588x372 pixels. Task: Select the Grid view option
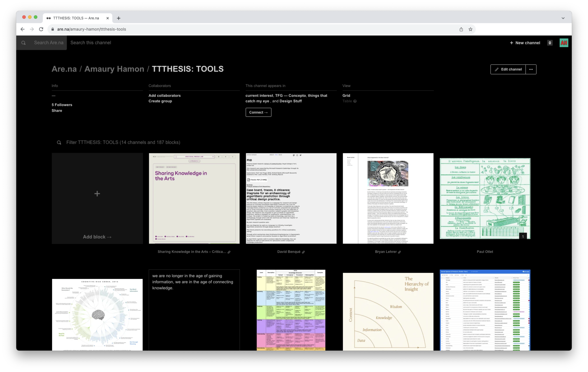(x=346, y=96)
